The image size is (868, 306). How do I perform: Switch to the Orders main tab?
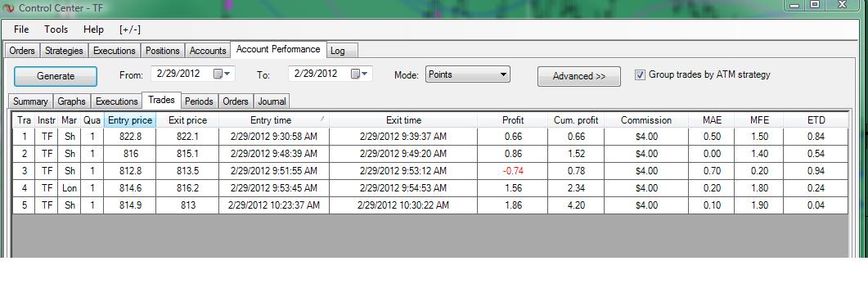coord(22,51)
